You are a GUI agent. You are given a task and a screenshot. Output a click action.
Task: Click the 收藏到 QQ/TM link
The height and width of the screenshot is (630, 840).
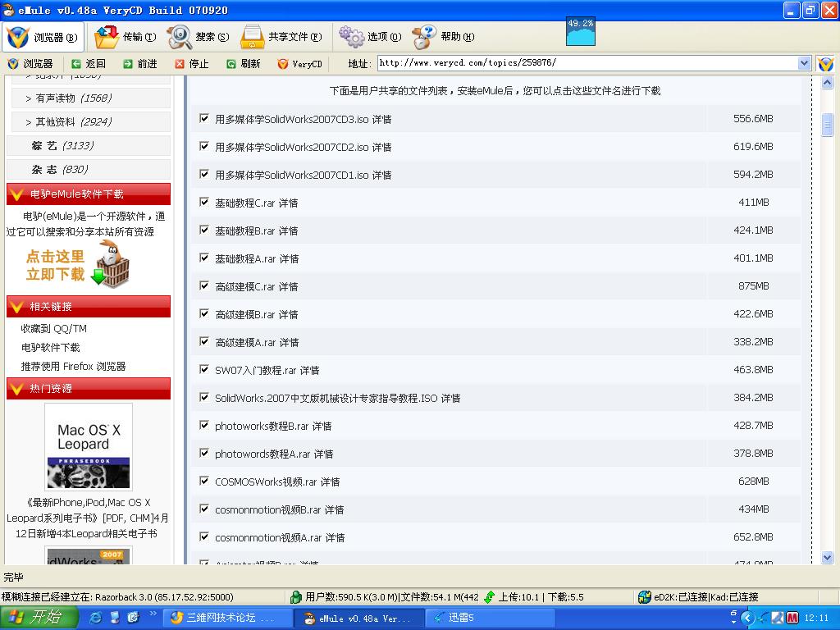click(53, 328)
